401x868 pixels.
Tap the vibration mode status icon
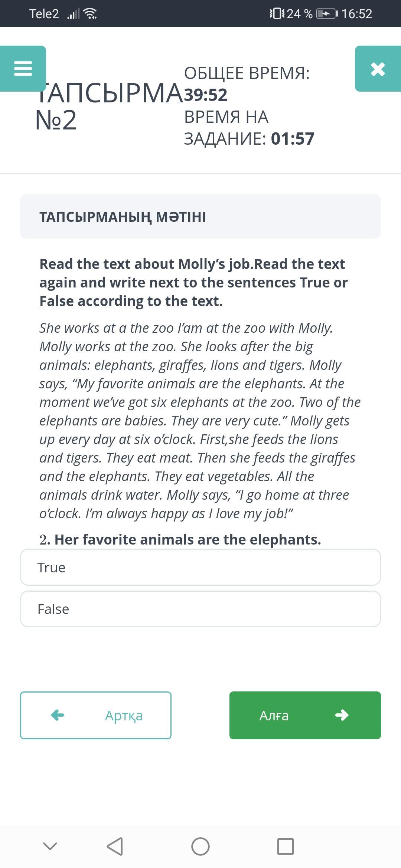[x=277, y=14]
